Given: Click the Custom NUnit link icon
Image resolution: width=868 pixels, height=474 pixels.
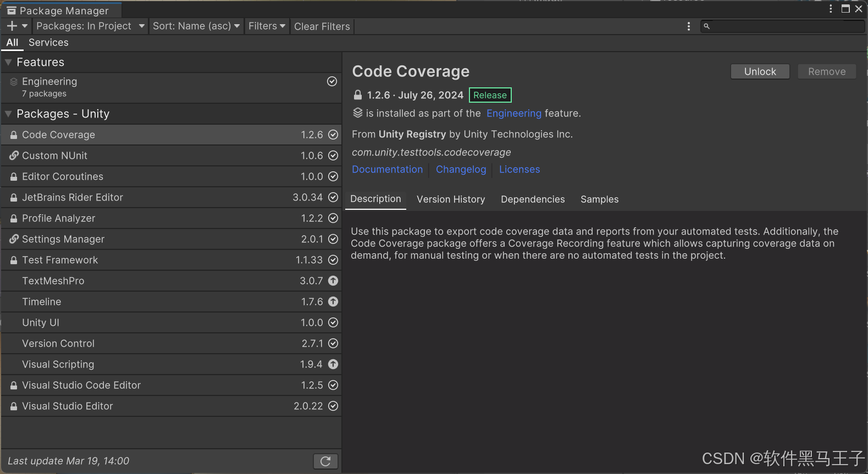Looking at the screenshot, I should coord(14,155).
